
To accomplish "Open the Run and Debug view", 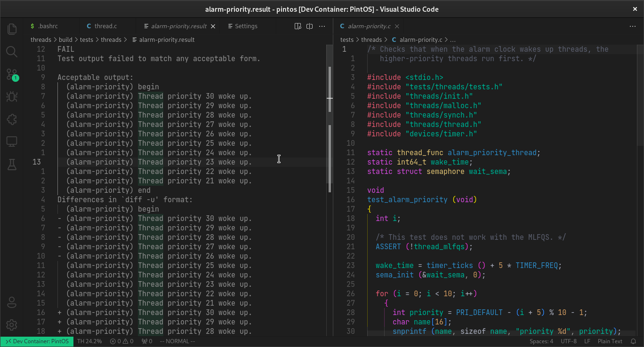I will (x=12, y=97).
